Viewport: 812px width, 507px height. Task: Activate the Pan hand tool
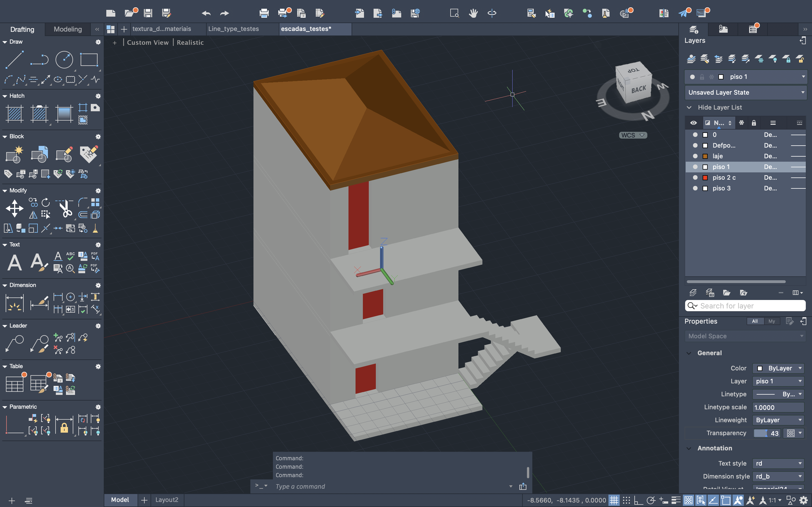click(473, 14)
